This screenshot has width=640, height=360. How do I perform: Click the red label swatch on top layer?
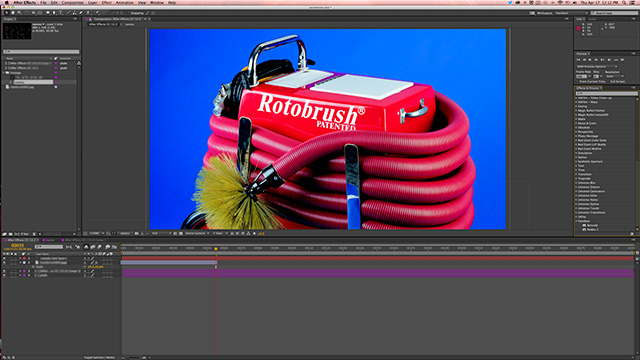[x=24, y=258]
